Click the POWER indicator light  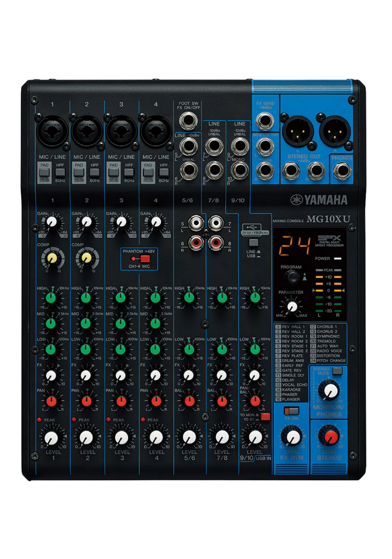pos(337,259)
